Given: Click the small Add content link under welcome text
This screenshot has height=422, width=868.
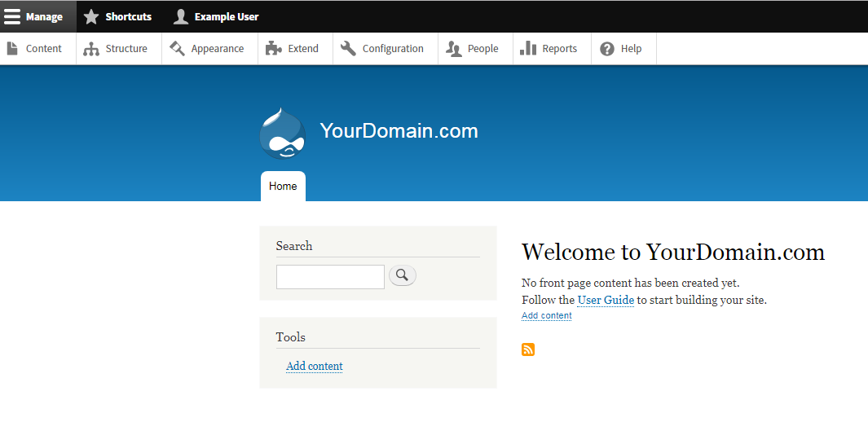Looking at the screenshot, I should tap(546, 315).
